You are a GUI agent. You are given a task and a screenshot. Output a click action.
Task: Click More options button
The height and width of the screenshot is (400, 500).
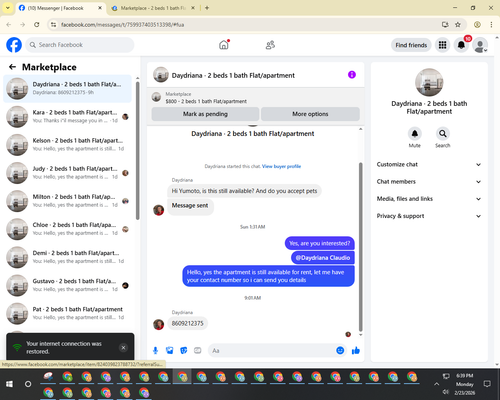310,114
